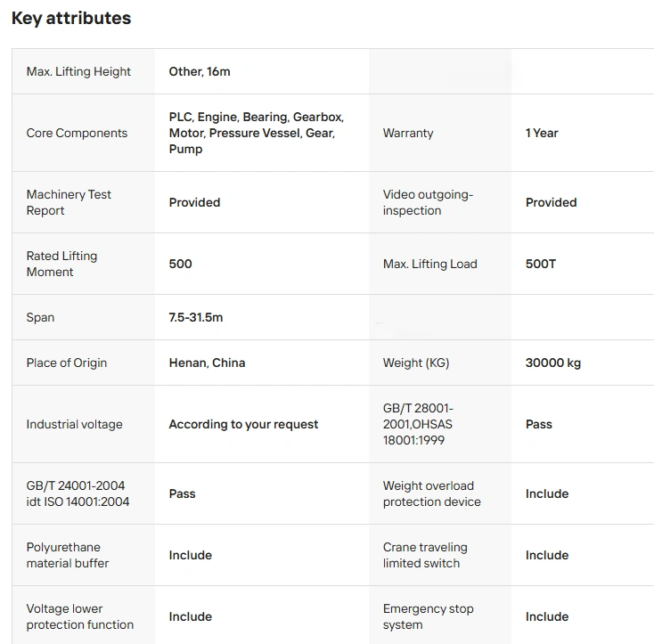The image size is (654, 644).
Task: Click the Weight overload protection device label
Action: [431, 493]
